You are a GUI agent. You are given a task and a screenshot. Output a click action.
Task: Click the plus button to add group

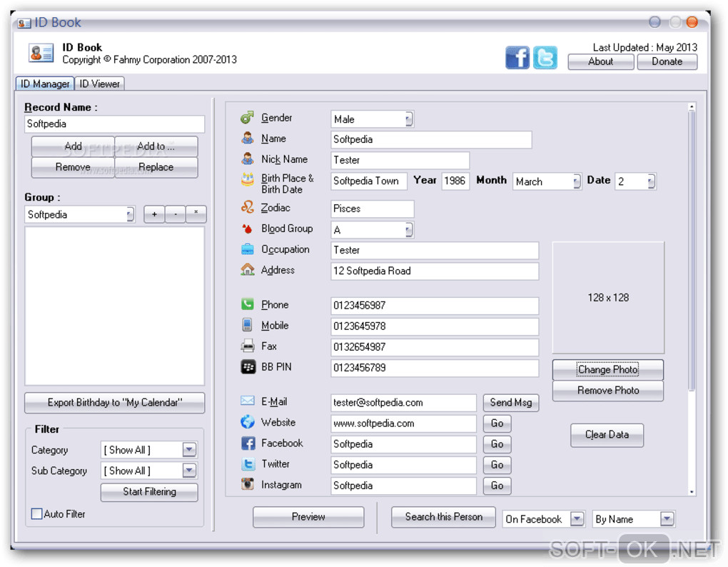coord(154,214)
